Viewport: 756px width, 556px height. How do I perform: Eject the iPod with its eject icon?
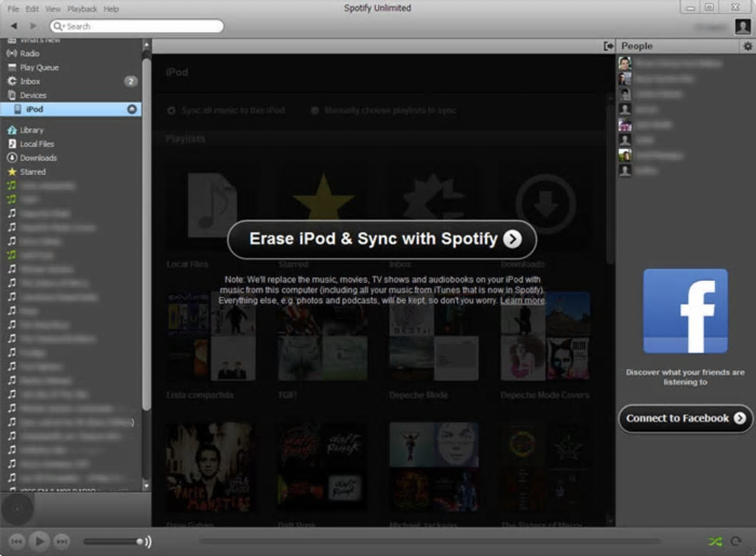pos(132,110)
